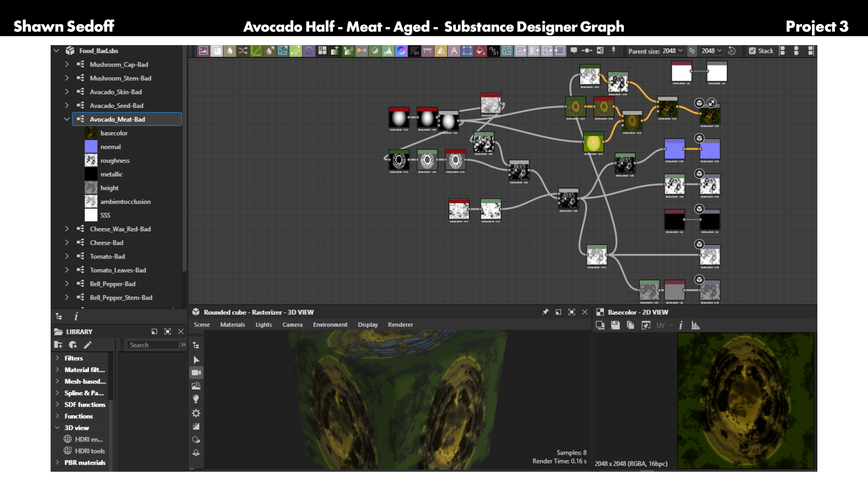Click the reset parent size icon

coord(732,51)
